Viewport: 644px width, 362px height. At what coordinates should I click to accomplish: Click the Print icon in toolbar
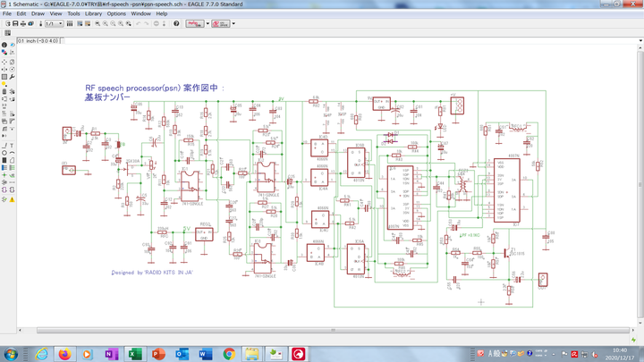pos(23,24)
